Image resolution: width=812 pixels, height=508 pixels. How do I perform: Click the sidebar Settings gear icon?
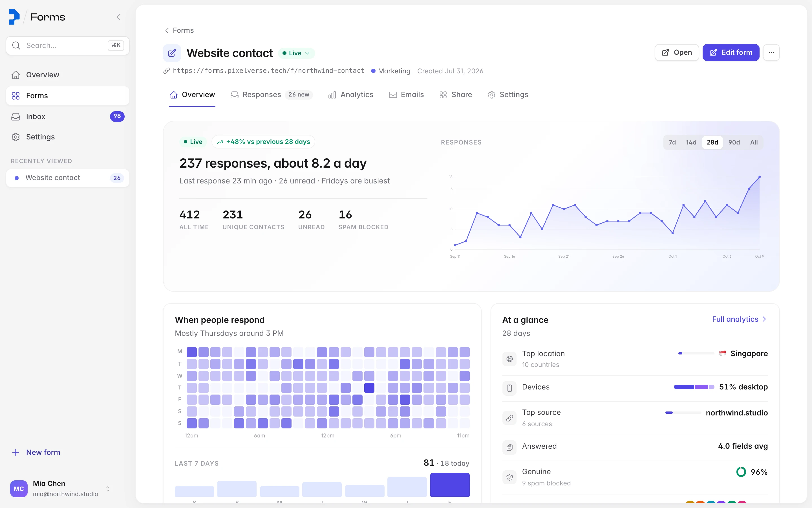(16, 137)
